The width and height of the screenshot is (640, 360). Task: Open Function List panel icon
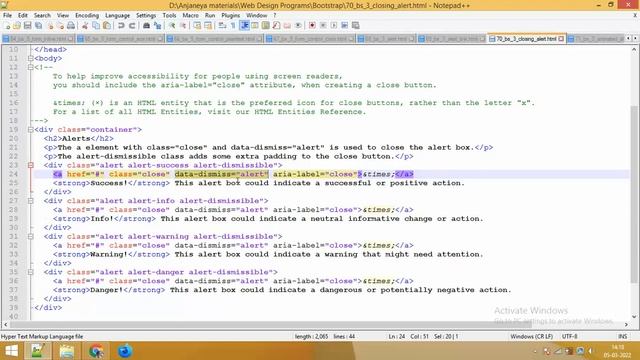pos(277,26)
